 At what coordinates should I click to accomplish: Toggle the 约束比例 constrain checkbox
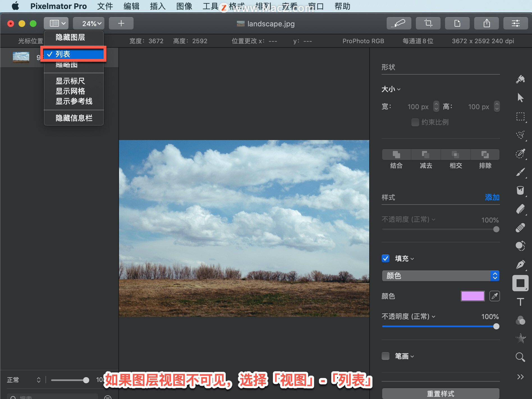[415, 122]
